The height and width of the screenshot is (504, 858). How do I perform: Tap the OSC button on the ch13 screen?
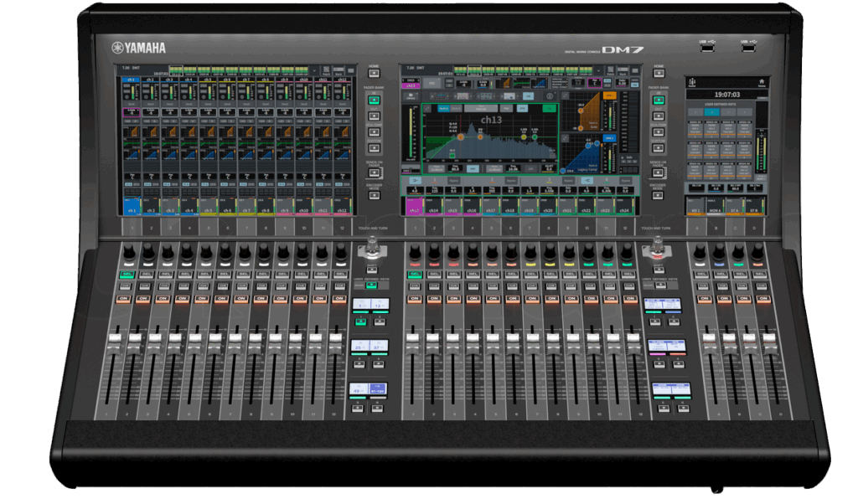pyautogui.click(x=432, y=83)
